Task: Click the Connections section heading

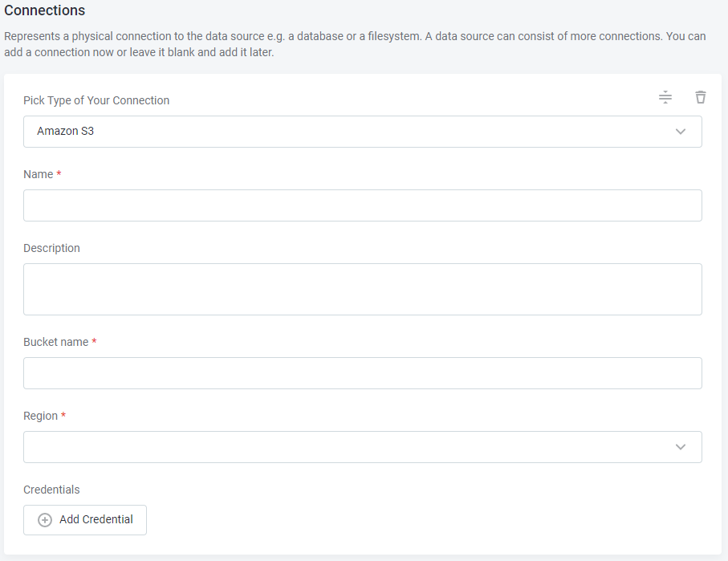Action: pyautogui.click(x=45, y=11)
